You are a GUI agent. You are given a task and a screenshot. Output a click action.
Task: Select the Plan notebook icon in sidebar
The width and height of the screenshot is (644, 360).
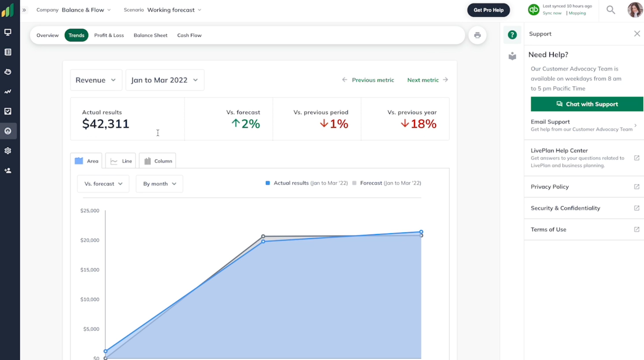click(x=8, y=52)
